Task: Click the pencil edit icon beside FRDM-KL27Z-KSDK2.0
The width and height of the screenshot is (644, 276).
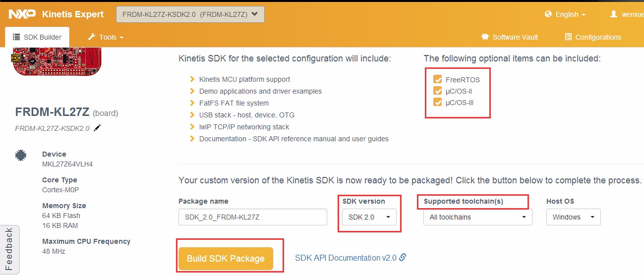Action: tap(97, 128)
